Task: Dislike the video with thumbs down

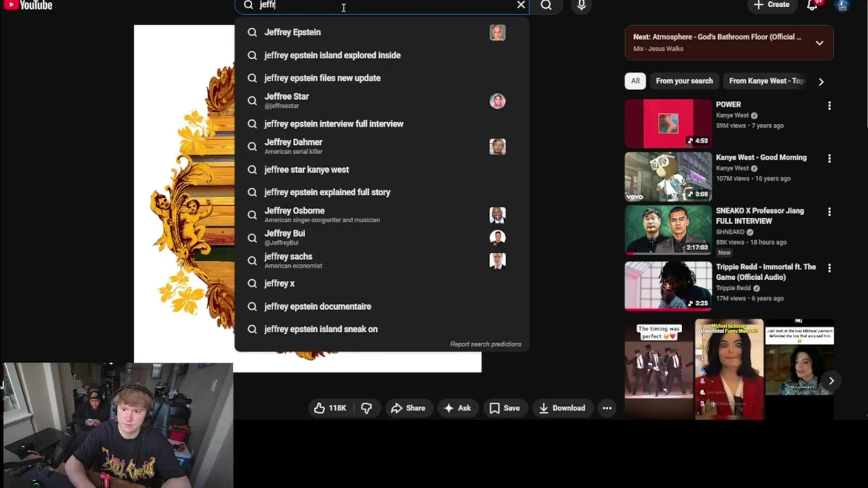Action: pos(367,408)
